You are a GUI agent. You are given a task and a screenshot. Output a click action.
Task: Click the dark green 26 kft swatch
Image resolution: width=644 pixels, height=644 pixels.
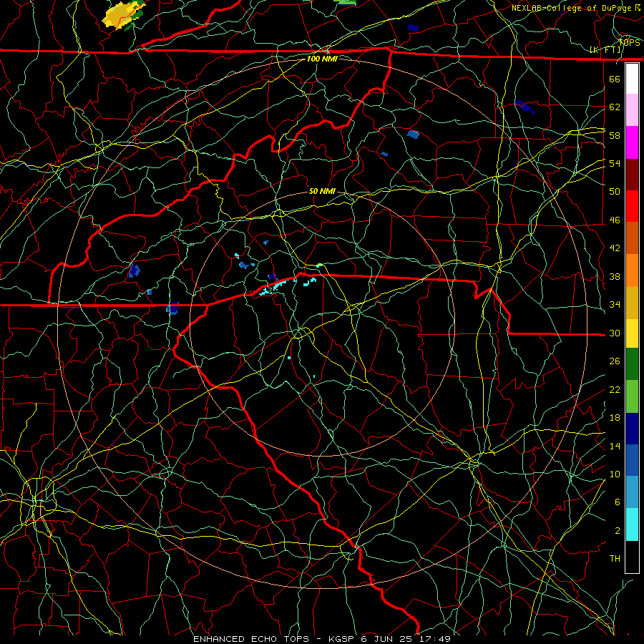632,364
